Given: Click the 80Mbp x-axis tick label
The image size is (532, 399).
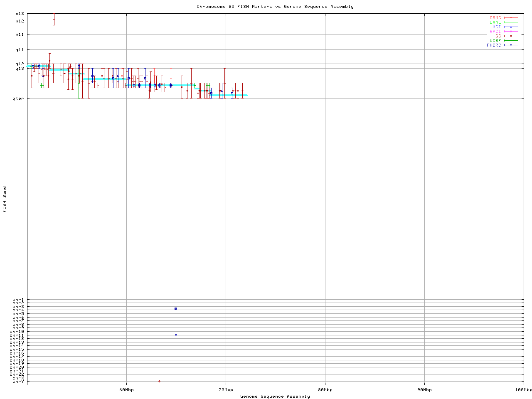Looking at the screenshot, I should coord(325,390).
